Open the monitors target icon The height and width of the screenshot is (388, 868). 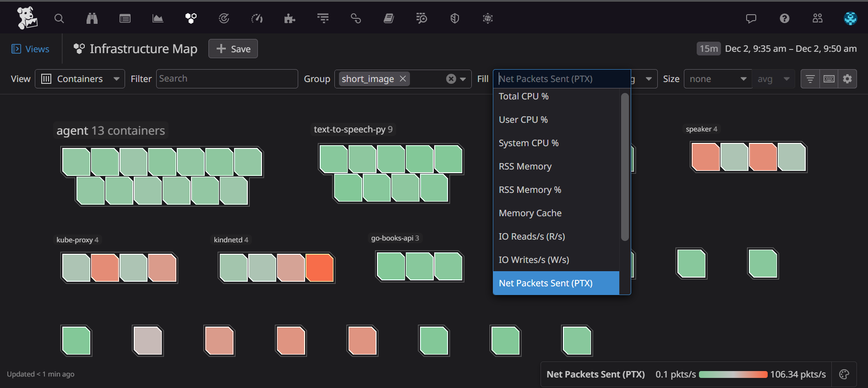(224, 18)
